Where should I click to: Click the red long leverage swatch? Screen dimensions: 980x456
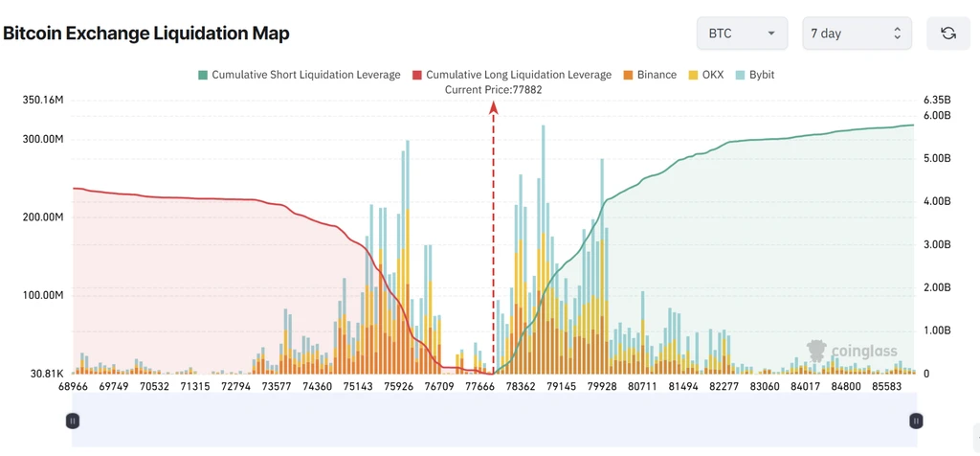click(417, 75)
